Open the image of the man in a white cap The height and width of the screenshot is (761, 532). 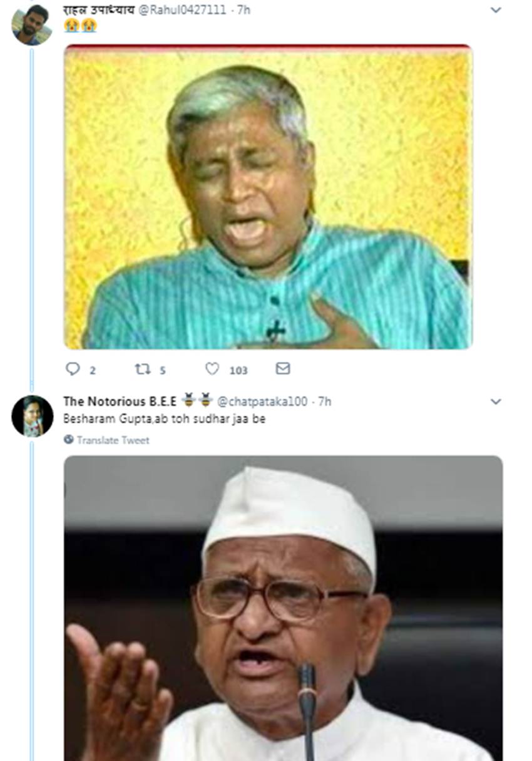(x=283, y=608)
